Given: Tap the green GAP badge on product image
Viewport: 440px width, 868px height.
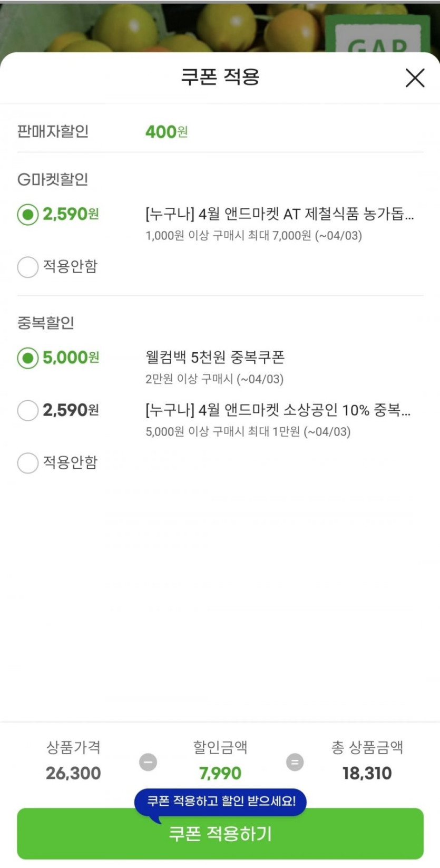Looking at the screenshot, I should coord(377,36).
